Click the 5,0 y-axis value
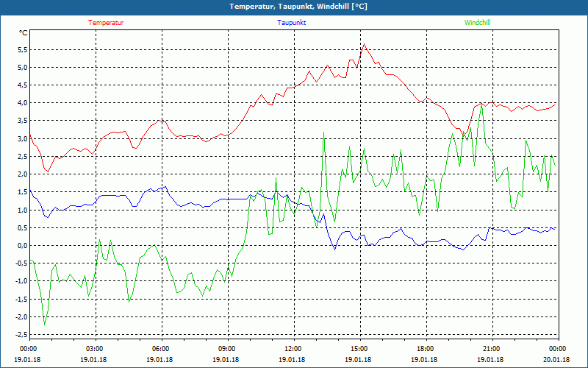The image size is (588, 368). 23,68
